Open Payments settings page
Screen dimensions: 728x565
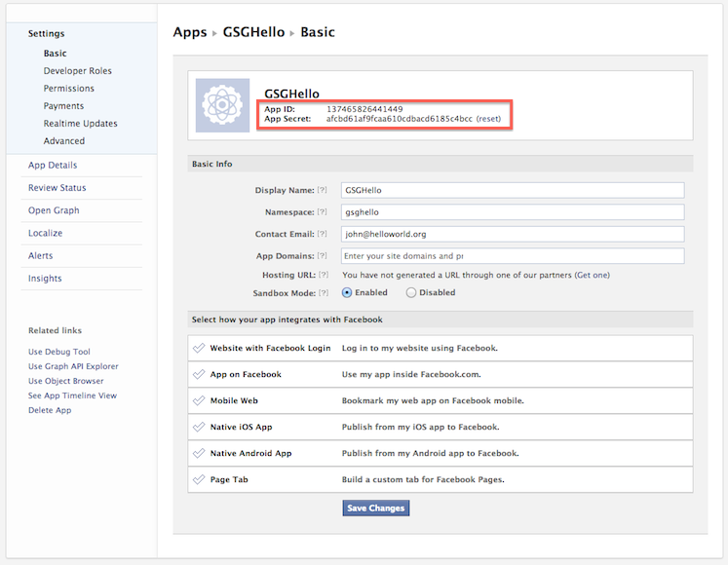coord(63,106)
